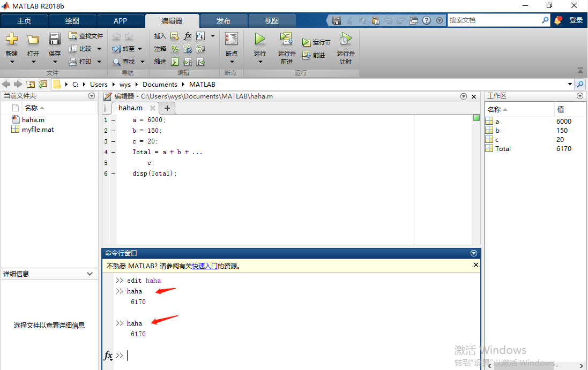Click the notification bell icon

coord(557,20)
